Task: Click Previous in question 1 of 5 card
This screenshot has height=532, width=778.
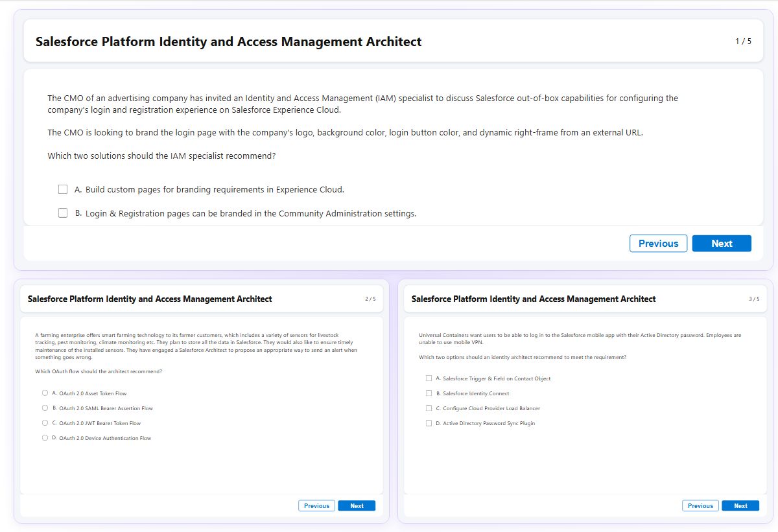Action: [x=658, y=244]
